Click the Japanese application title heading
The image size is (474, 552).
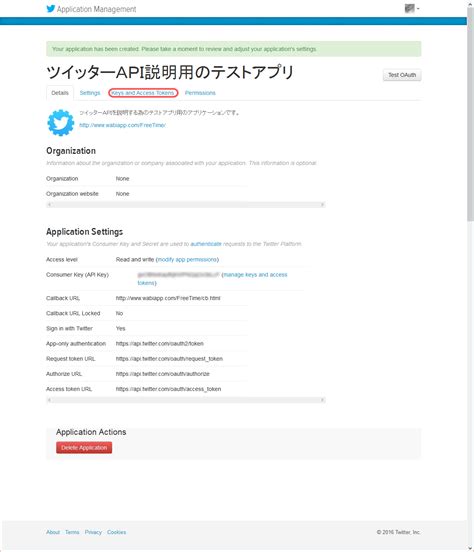point(170,73)
